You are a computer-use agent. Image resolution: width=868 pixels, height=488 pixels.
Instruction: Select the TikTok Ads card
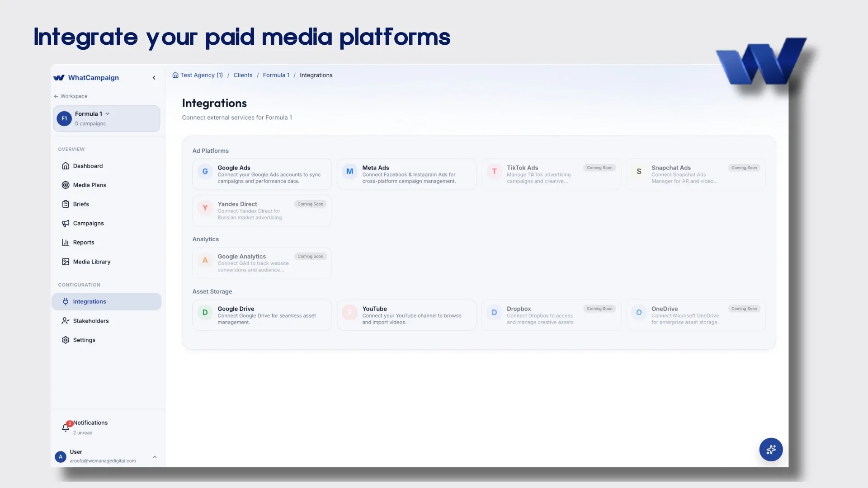pyautogui.click(x=552, y=174)
